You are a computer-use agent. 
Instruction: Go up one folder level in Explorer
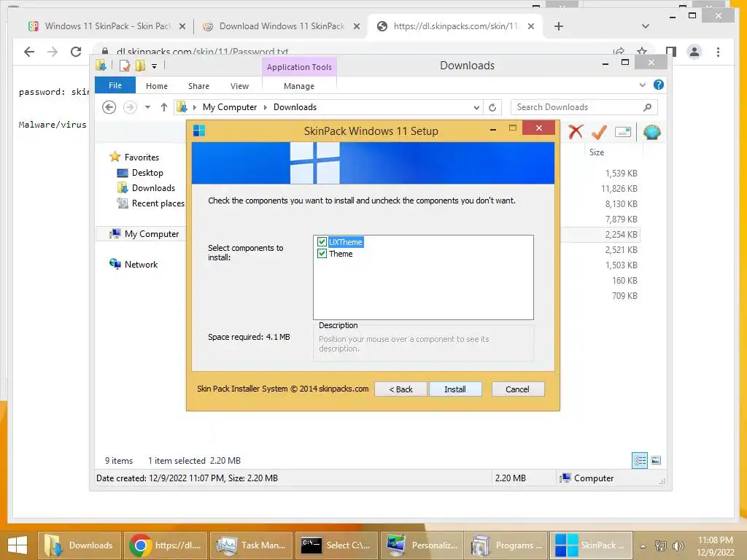164,107
